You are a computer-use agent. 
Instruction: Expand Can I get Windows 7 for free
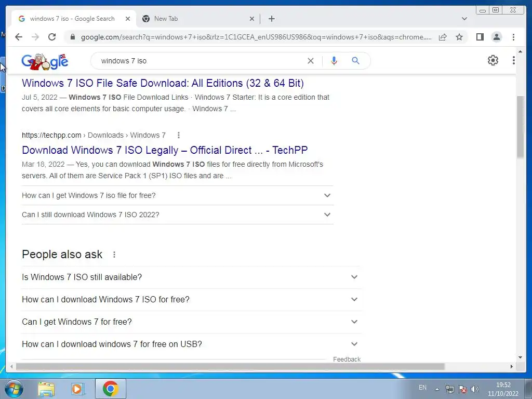tap(191, 322)
